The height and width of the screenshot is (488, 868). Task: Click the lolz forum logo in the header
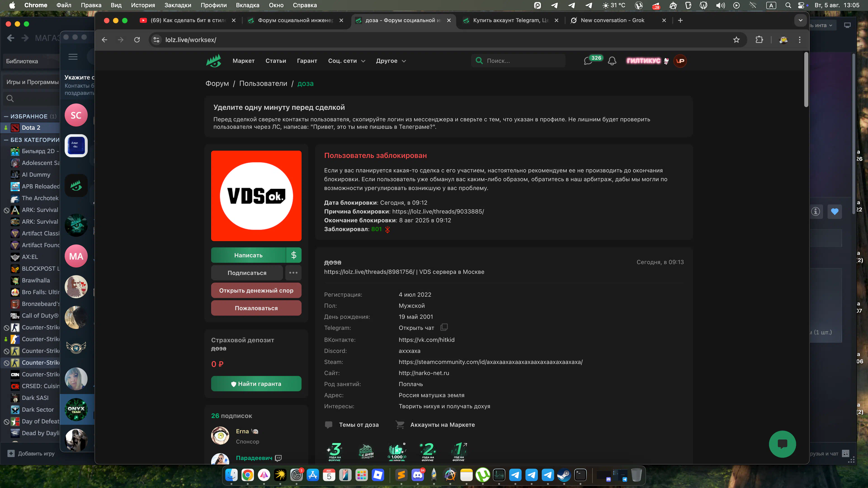214,61
